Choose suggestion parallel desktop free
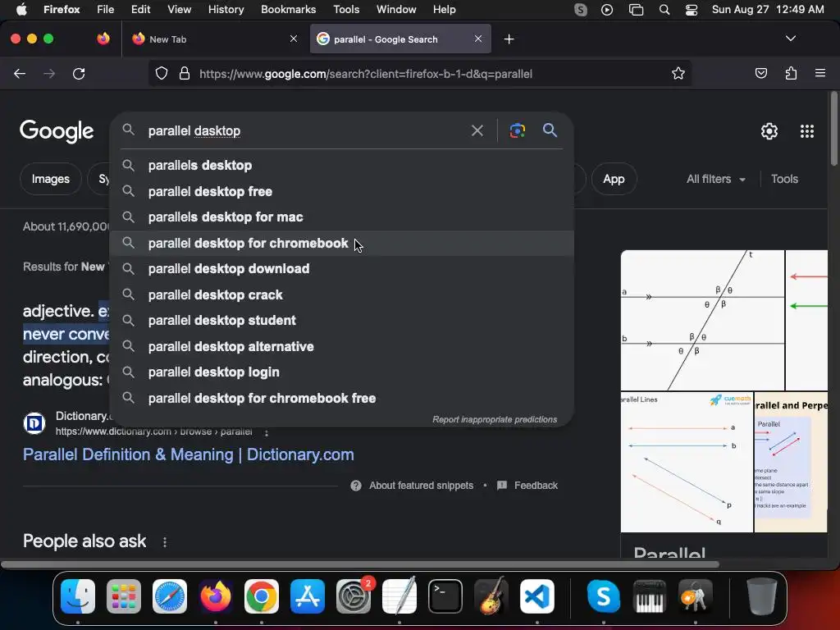 click(342, 191)
